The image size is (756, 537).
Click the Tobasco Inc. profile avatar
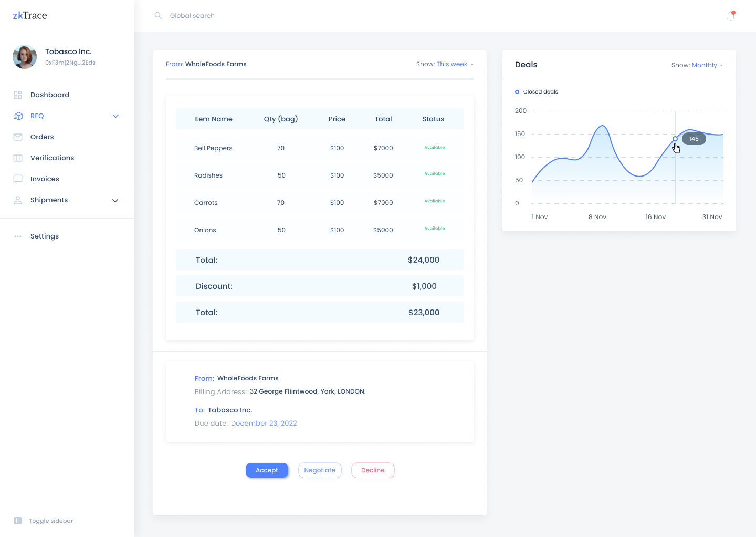(x=25, y=57)
